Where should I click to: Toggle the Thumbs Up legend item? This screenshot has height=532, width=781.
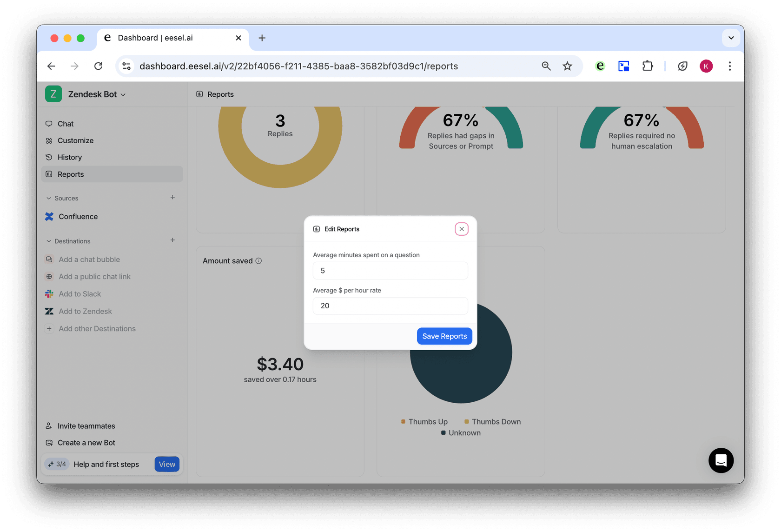pos(424,422)
